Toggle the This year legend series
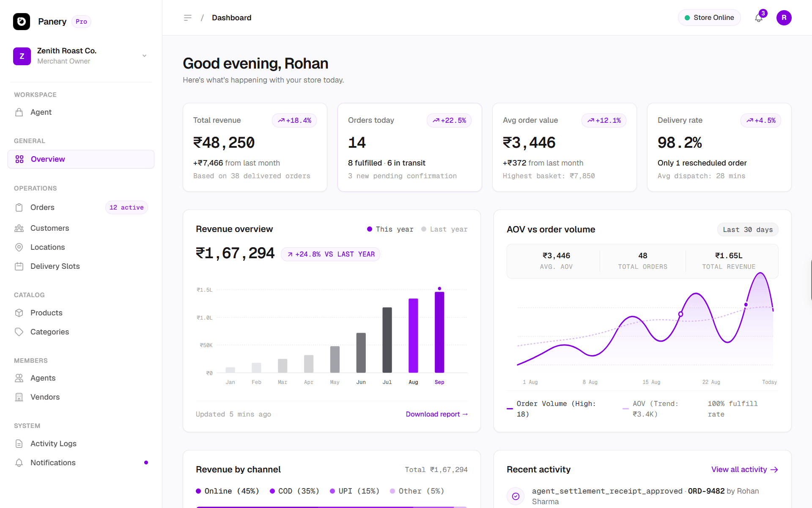This screenshot has width=812, height=508. point(390,229)
